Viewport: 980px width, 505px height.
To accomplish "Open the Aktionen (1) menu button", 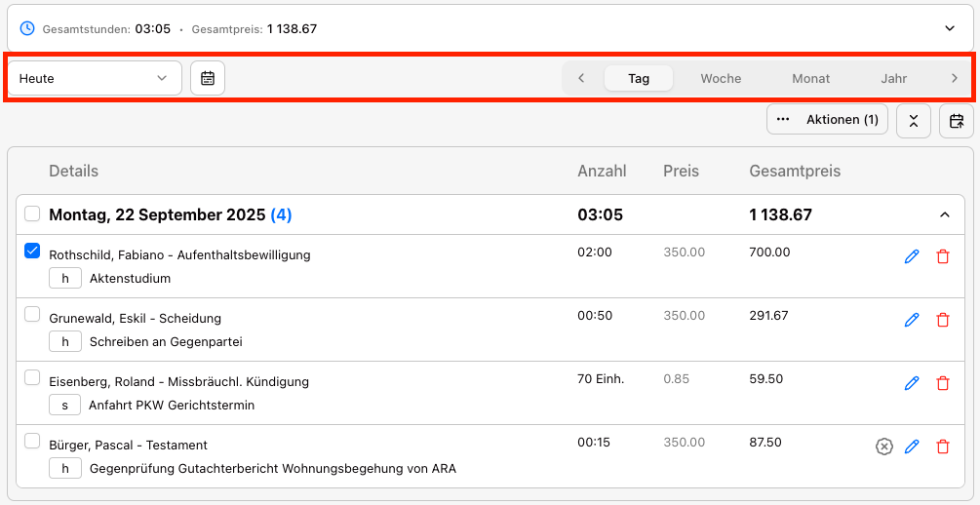I will tap(827, 120).
